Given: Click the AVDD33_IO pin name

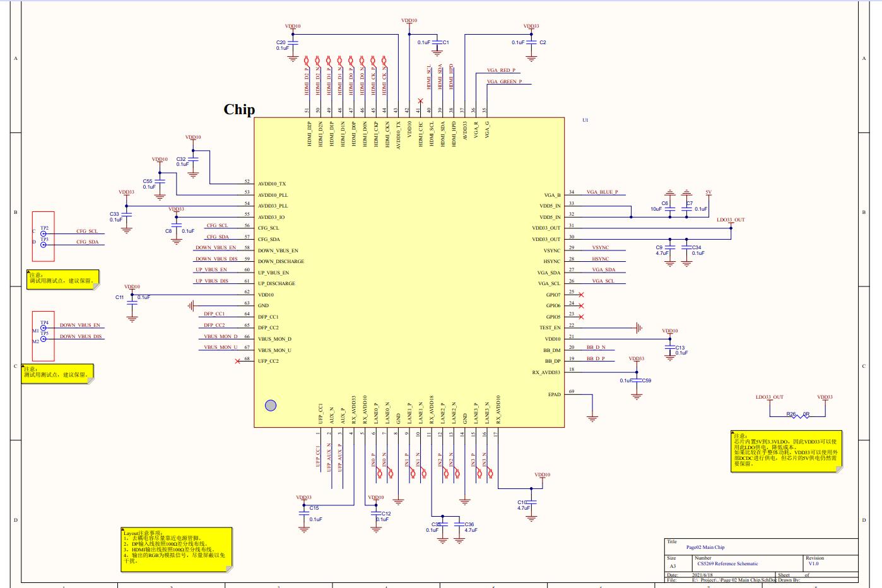Looking at the screenshot, I should tap(271, 218).
